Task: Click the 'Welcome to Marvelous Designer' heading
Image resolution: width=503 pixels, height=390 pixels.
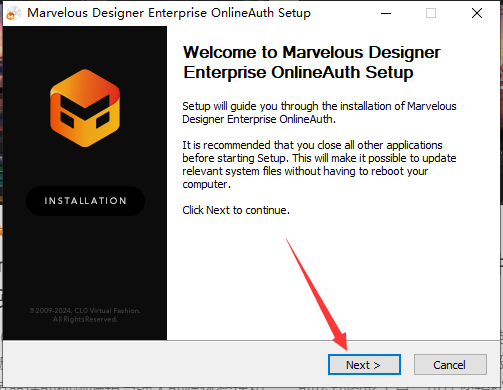Action: click(312, 52)
